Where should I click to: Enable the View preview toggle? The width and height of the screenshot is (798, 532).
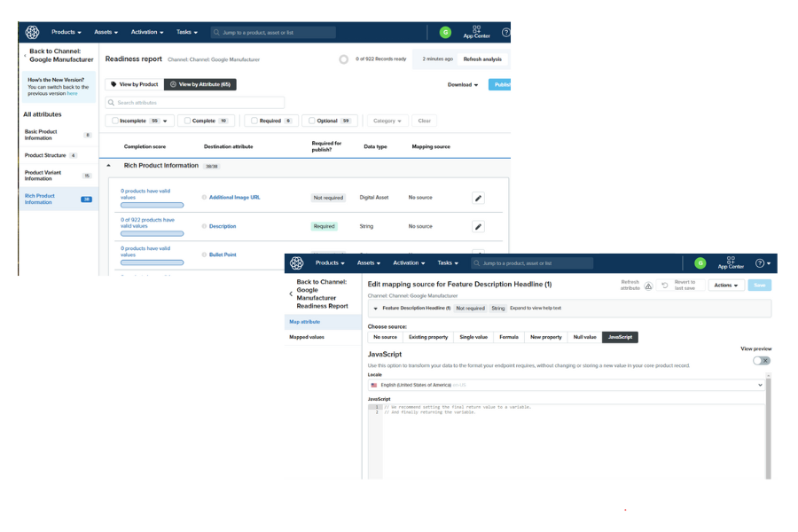761,360
